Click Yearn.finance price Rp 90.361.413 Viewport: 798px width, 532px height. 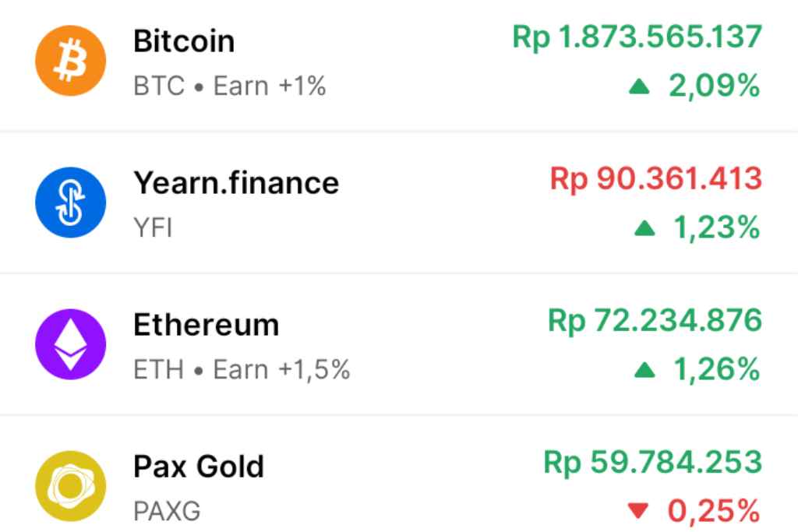(x=655, y=179)
